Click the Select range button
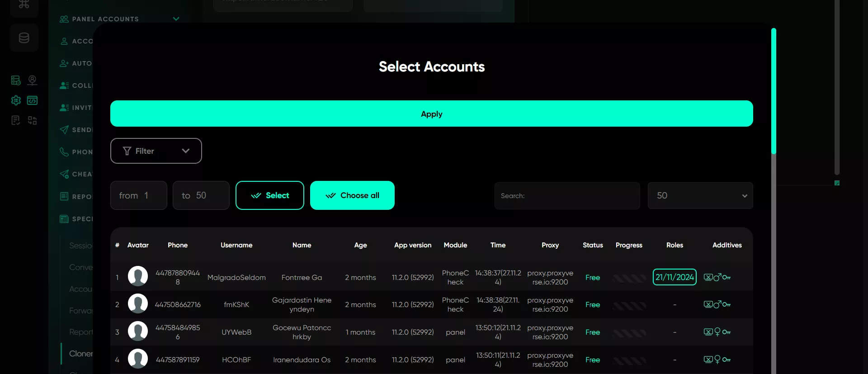Viewport: 868px width, 374px height. (270, 195)
